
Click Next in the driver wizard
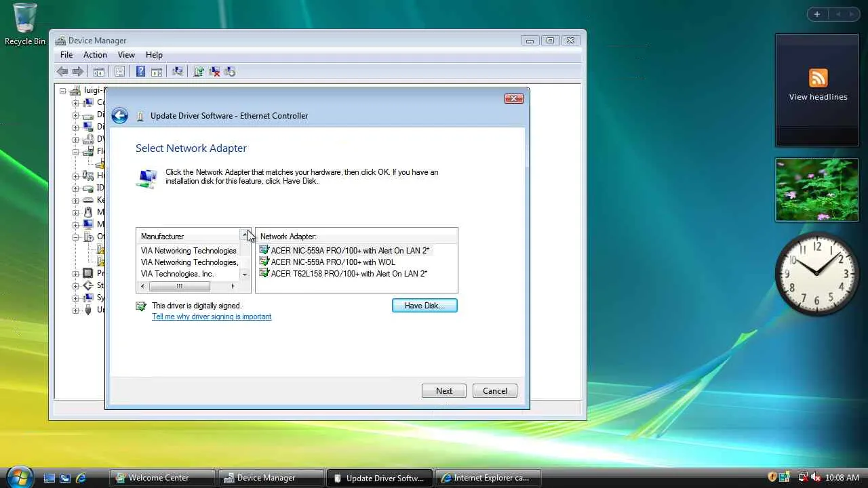444,391
